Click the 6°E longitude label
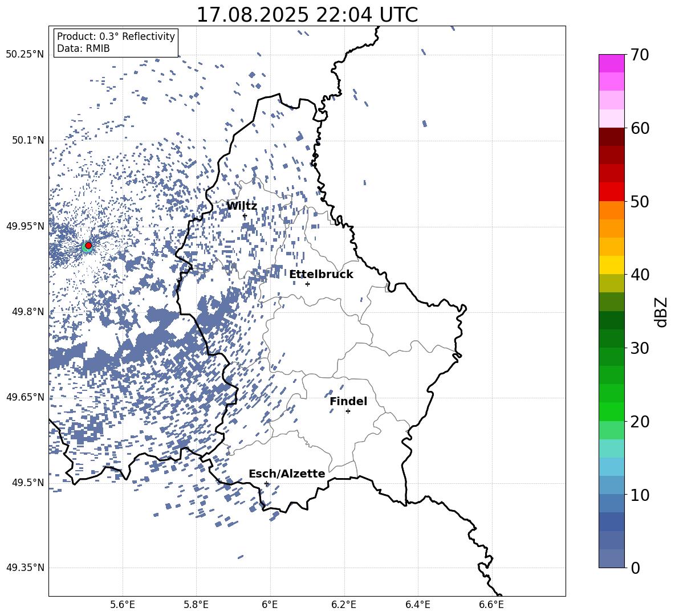Screen dimensions: 675x616 (270, 605)
